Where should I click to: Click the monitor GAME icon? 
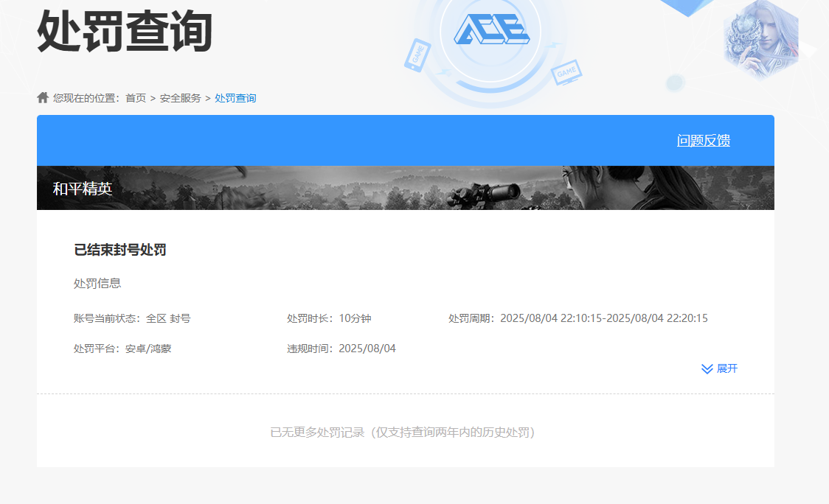pyautogui.click(x=566, y=72)
